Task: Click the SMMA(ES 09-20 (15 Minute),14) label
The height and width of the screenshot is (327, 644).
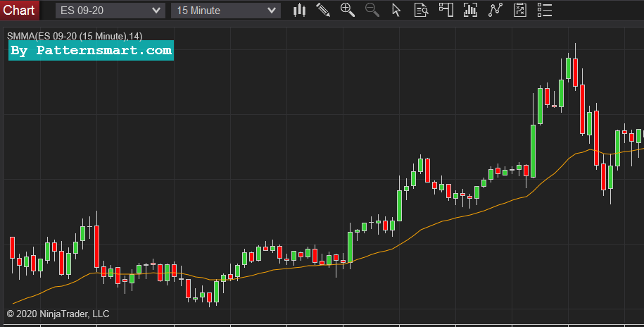Action: coord(75,36)
